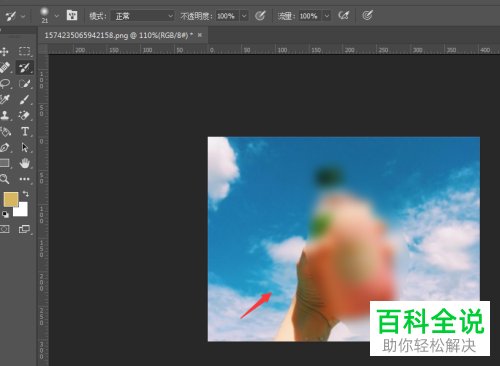Click the ruler origin corner box
The width and height of the screenshot is (500, 366).
pyautogui.click(x=43, y=50)
